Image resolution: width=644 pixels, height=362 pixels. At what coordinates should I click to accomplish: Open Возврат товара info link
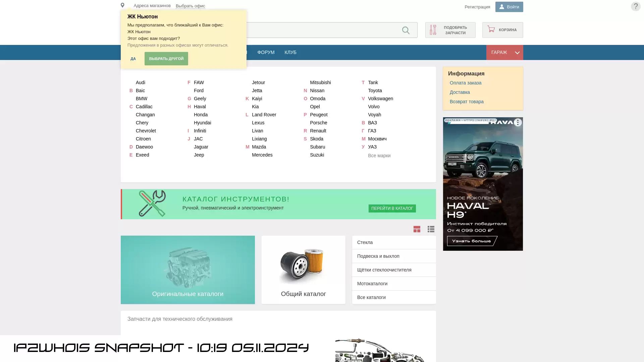[467, 102]
